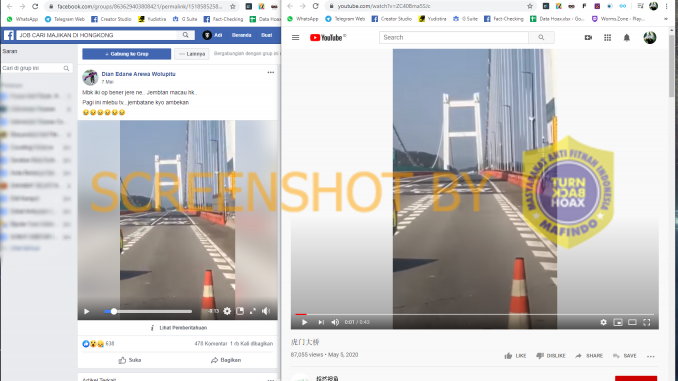Open Dian Edane Arewa Wolupitu profile link
This screenshot has height=381, width=678.
pos(138,74)
